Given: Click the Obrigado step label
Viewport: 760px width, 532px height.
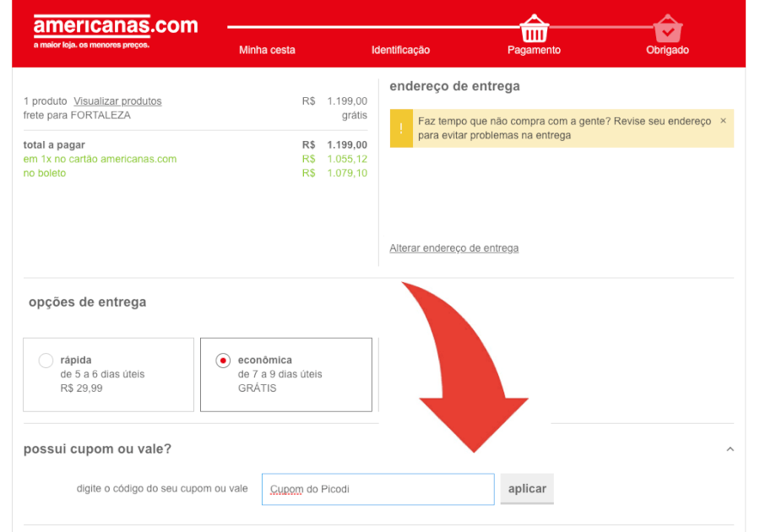Looking at the screenshot, I should (x=667, y=50).
